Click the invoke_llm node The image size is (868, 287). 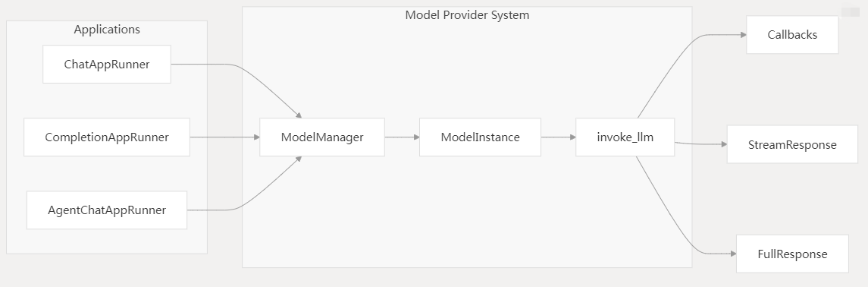click(625, 137)
